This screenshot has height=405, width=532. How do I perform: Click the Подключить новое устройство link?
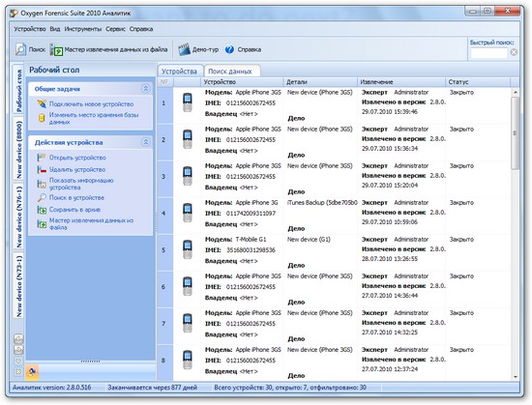(x=91, y=104)
